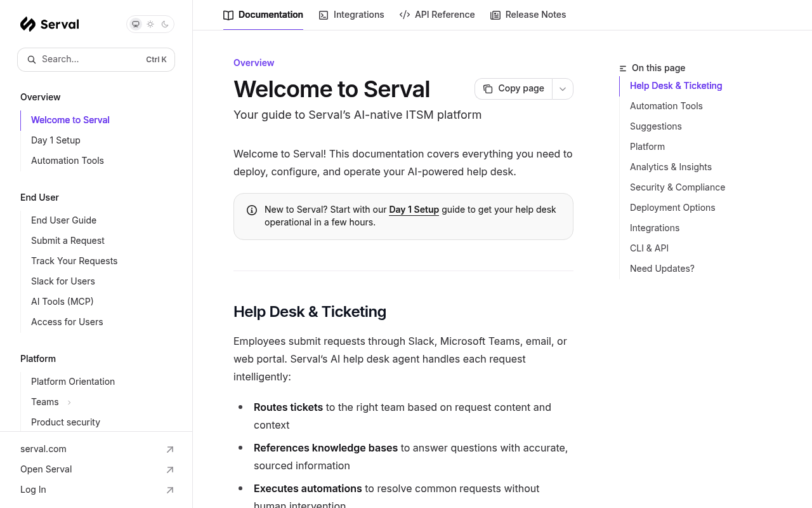Open End User Guide page
The image size is (812, 508).
point(63,220)
